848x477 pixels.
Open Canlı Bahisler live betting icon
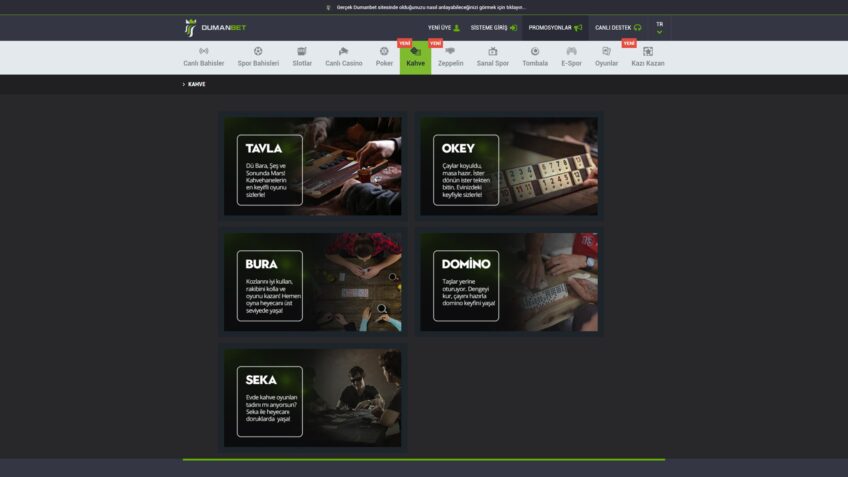(204, 51)
